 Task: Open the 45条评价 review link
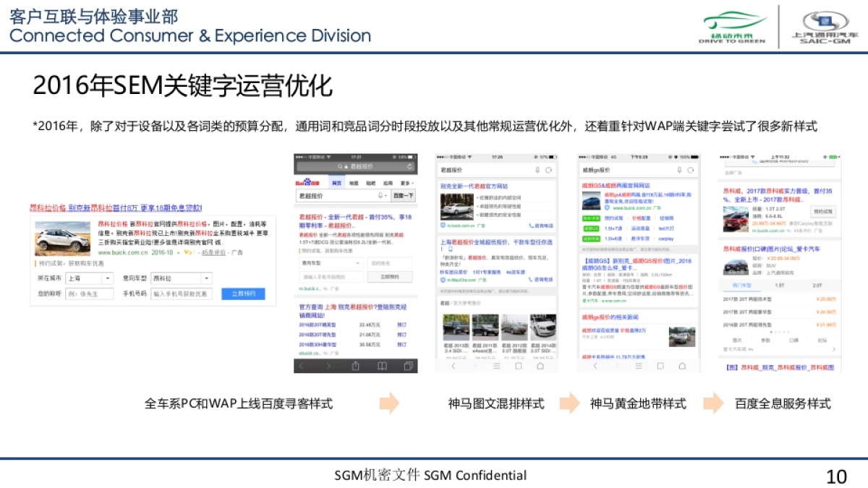click(213, 252)
